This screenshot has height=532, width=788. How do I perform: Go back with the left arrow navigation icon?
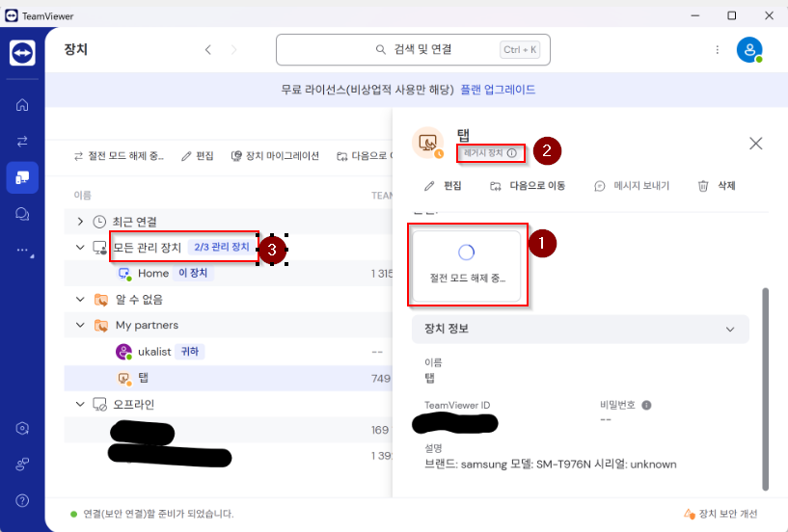pyautogui.click(x=208, y=50)
